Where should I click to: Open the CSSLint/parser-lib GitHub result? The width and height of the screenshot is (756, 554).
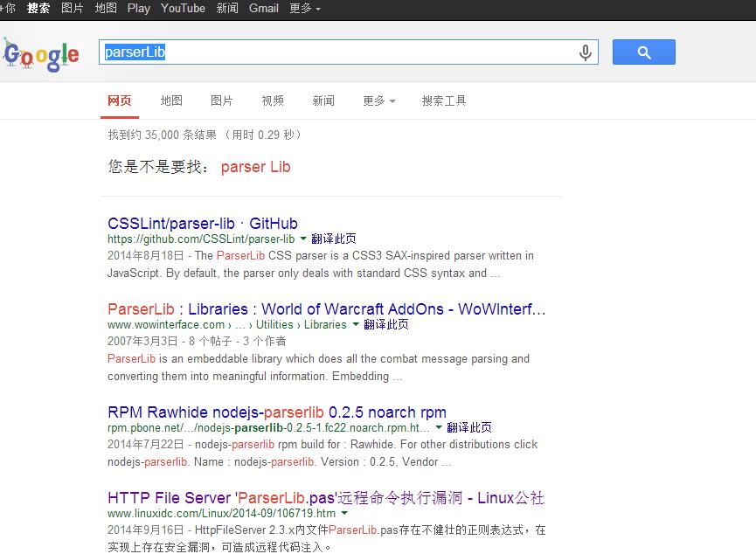(x=202, y=224)
